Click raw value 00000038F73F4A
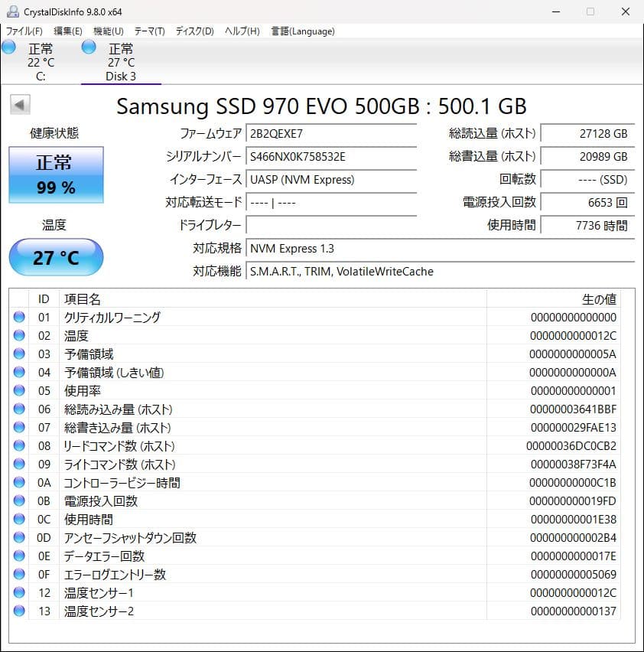 (x=574, y=464)
